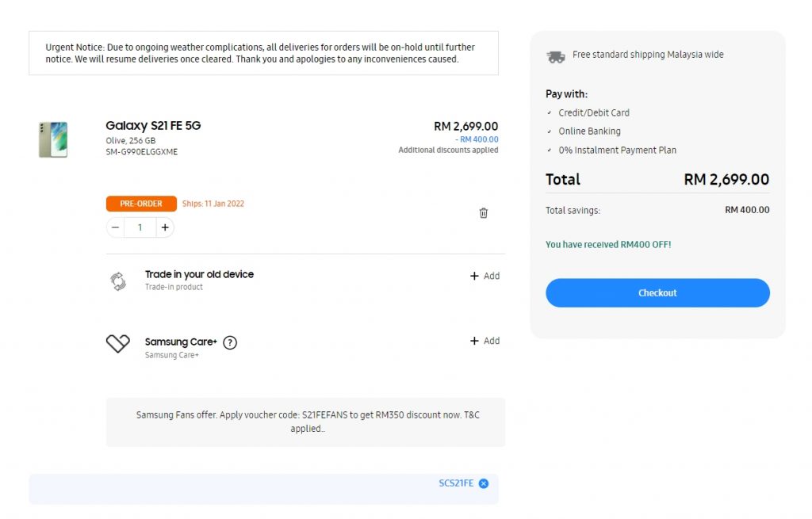Click the Samsung Fans offer voucher banner

tap(305, 422)
